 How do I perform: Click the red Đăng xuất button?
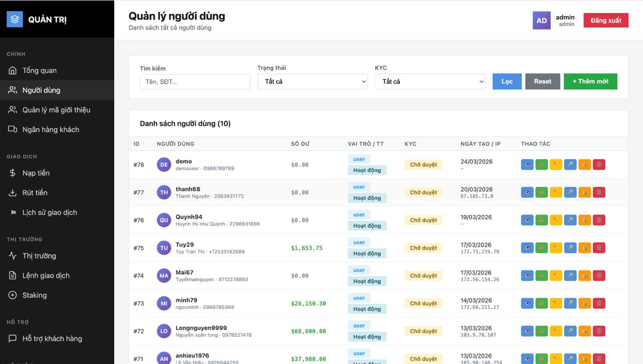tap(606, 21)
